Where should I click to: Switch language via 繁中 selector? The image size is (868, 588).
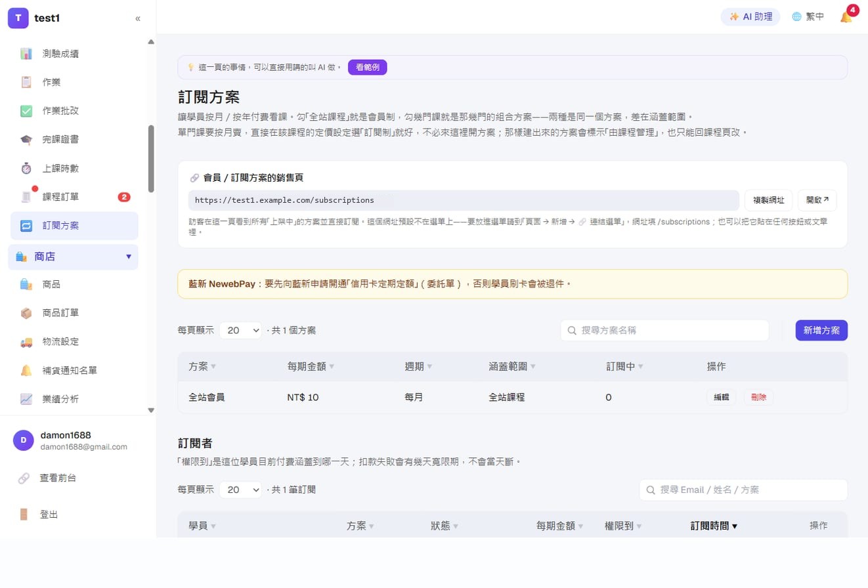click(808, 17)
